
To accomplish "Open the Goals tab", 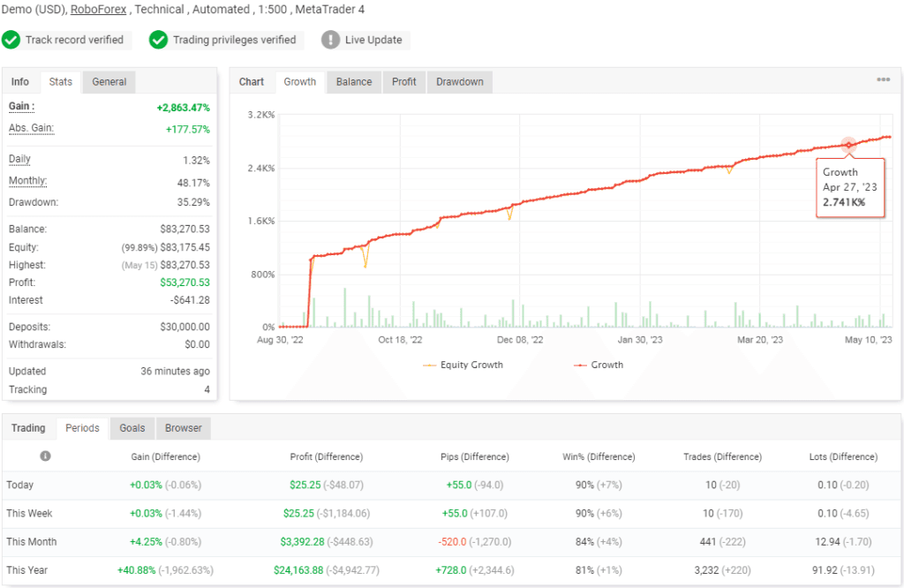I will 132,428.
